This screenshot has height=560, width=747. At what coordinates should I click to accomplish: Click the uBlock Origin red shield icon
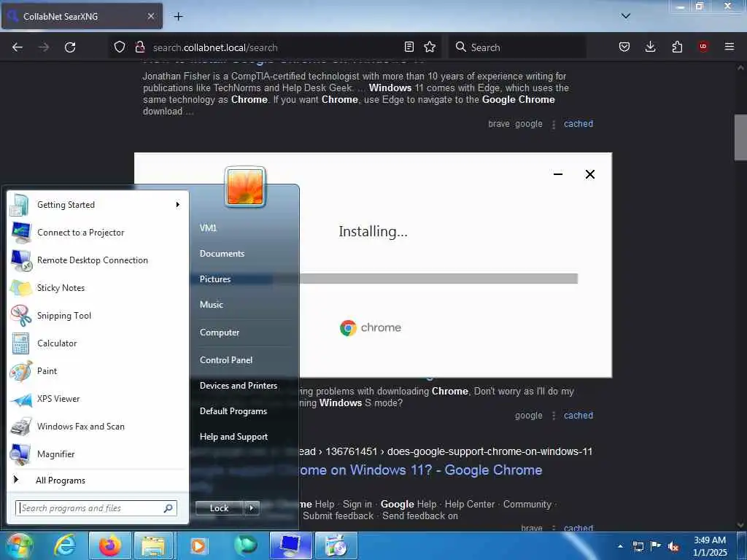coord(703,46)
